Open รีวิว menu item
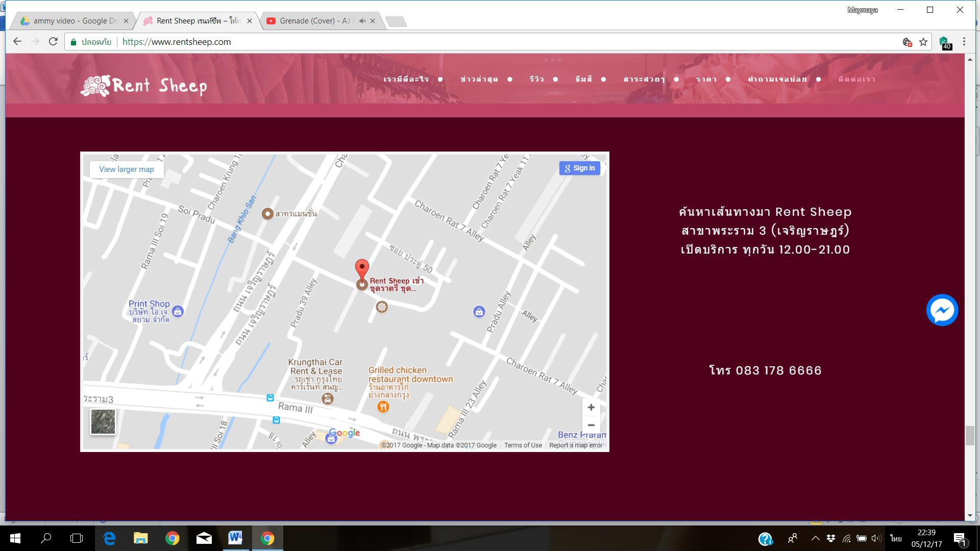Image resolution: width=980 pixels, height=551 pixels. tap(536, 79)
